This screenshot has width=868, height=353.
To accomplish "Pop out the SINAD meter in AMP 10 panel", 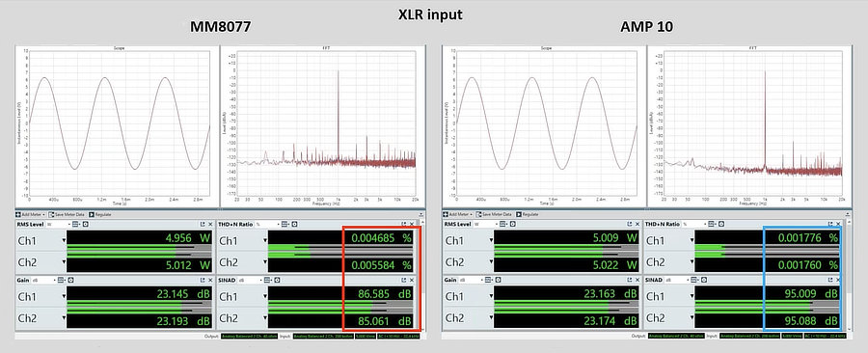I will click(x=830, y=280).
